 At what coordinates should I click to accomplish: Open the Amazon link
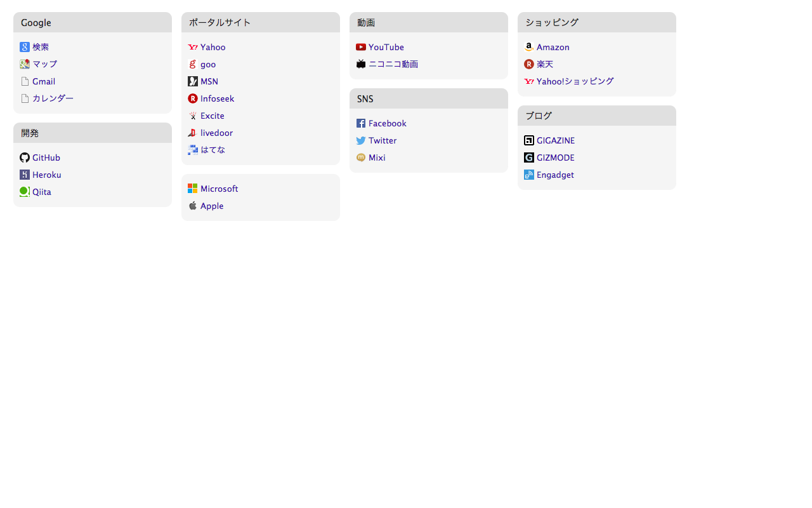(x=553, y=47)
